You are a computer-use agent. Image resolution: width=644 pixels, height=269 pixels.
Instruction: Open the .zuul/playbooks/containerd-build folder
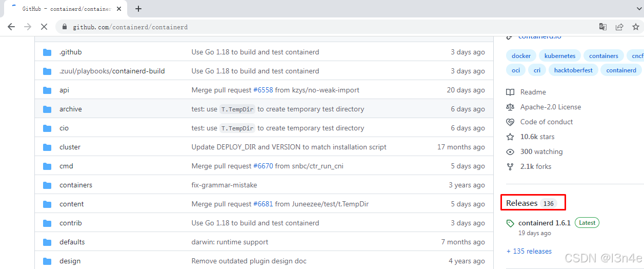[x=112, y=71]
